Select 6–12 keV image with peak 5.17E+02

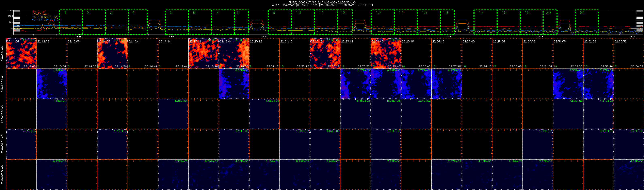598,84
